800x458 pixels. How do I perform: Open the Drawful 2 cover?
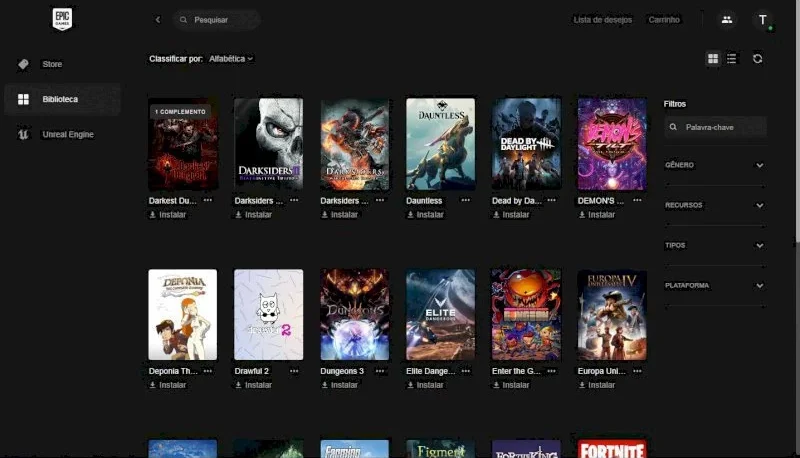pos(268,315)
